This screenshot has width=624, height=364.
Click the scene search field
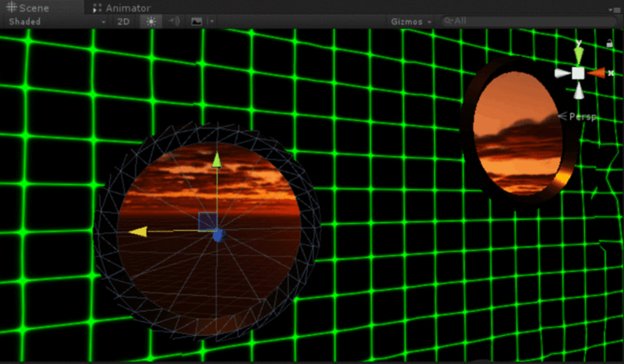528,21
